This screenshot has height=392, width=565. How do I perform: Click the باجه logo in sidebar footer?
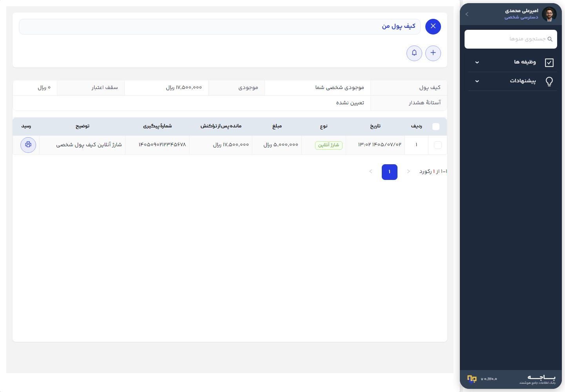point(538,379)
